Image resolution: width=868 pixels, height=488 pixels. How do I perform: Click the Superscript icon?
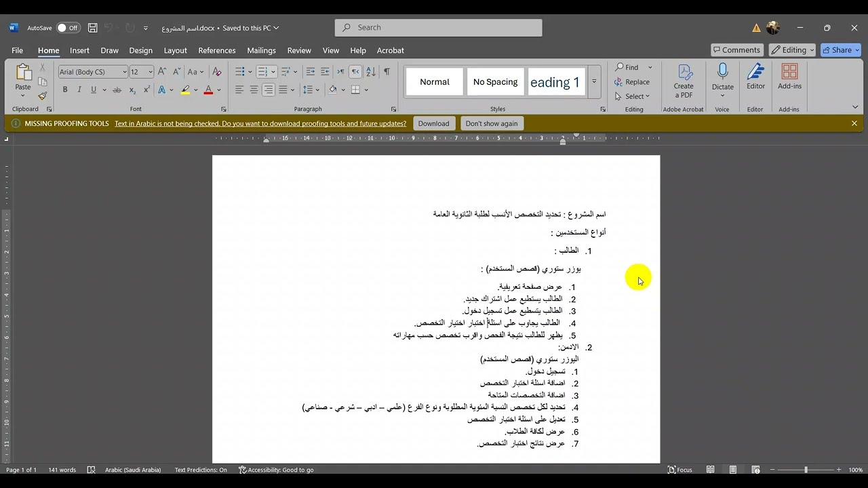[146, 89]
